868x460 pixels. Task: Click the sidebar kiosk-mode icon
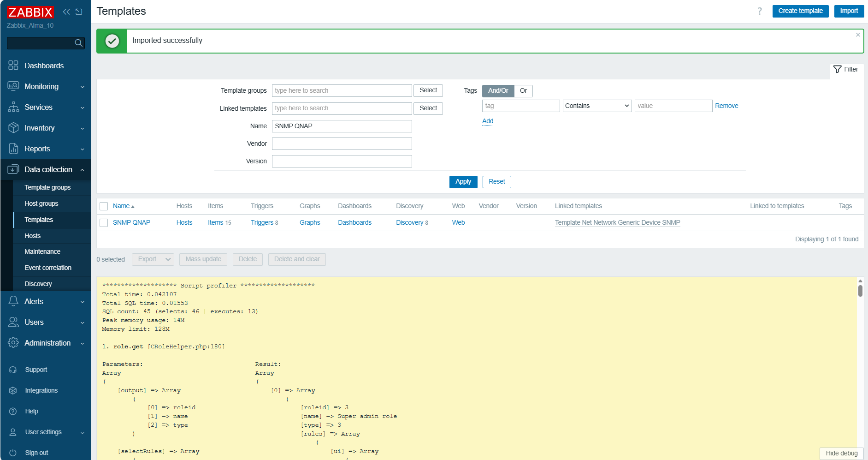[79, 12]
